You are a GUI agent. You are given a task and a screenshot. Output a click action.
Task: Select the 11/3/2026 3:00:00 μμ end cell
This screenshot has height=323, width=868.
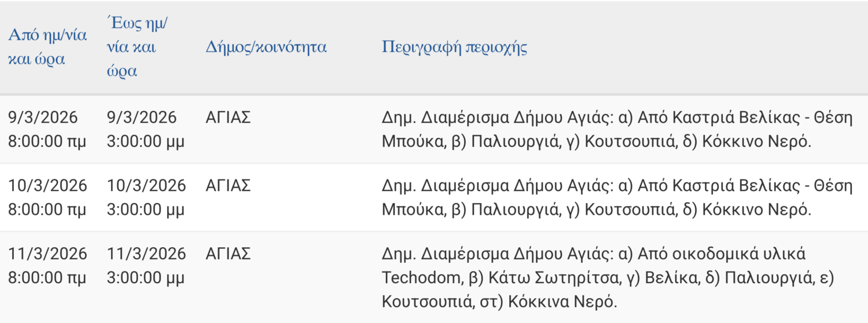coord(146,265)
